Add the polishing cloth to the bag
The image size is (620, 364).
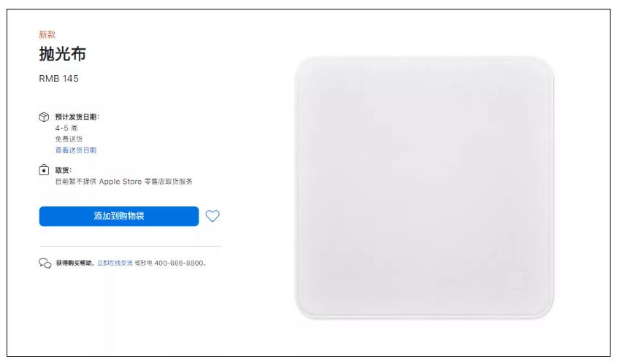click(119, 216)
